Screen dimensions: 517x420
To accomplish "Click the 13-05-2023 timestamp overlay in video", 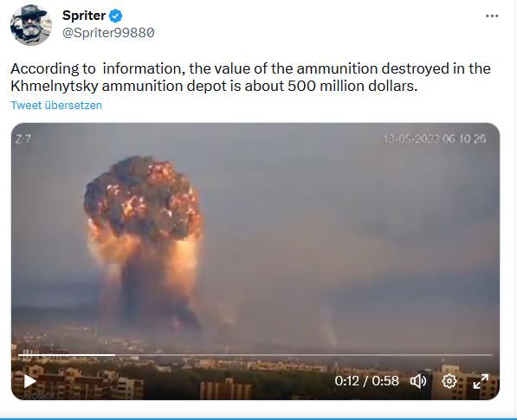I will pyautogui.click(x=435, y=139).
